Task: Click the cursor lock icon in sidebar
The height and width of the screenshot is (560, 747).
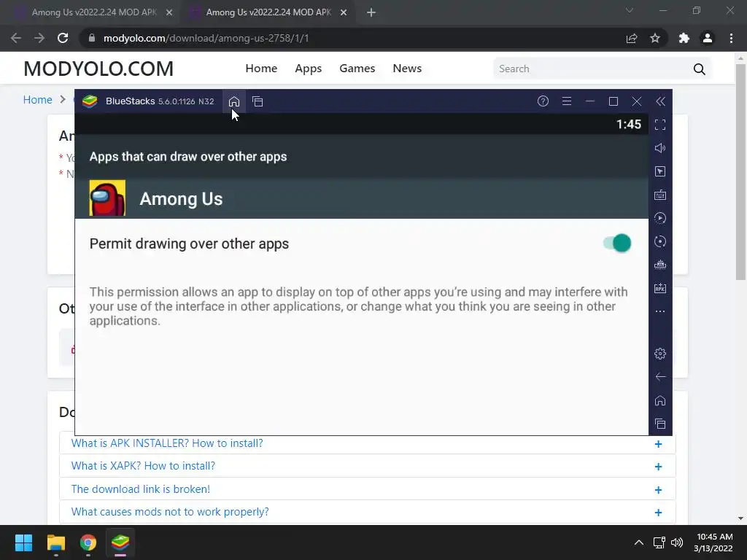Action: [x=660, y=171]
